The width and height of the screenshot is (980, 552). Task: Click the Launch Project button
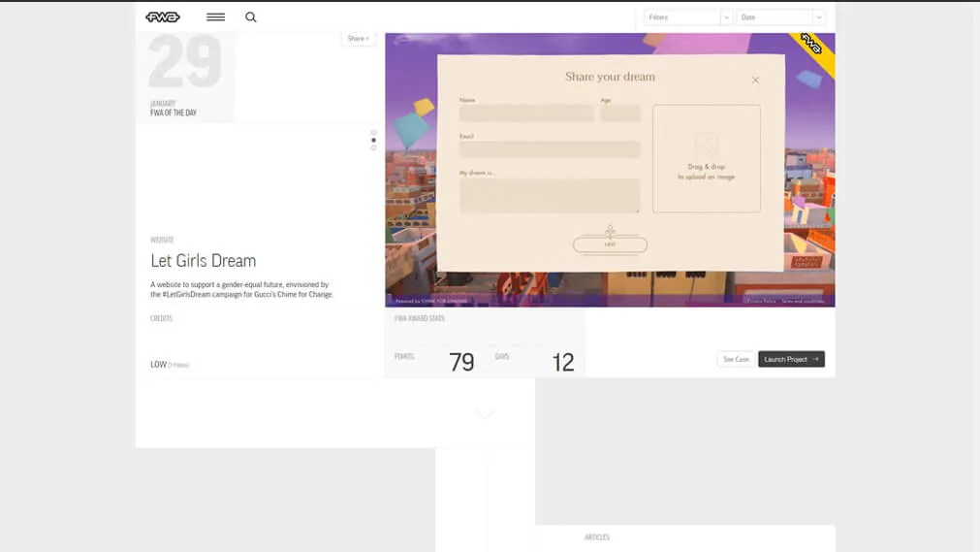tap(791, 359)
